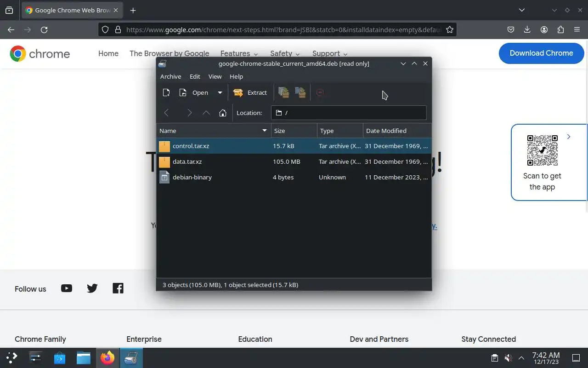Click the Open archive toolbar button
The image size is (588, 368).
193,92
